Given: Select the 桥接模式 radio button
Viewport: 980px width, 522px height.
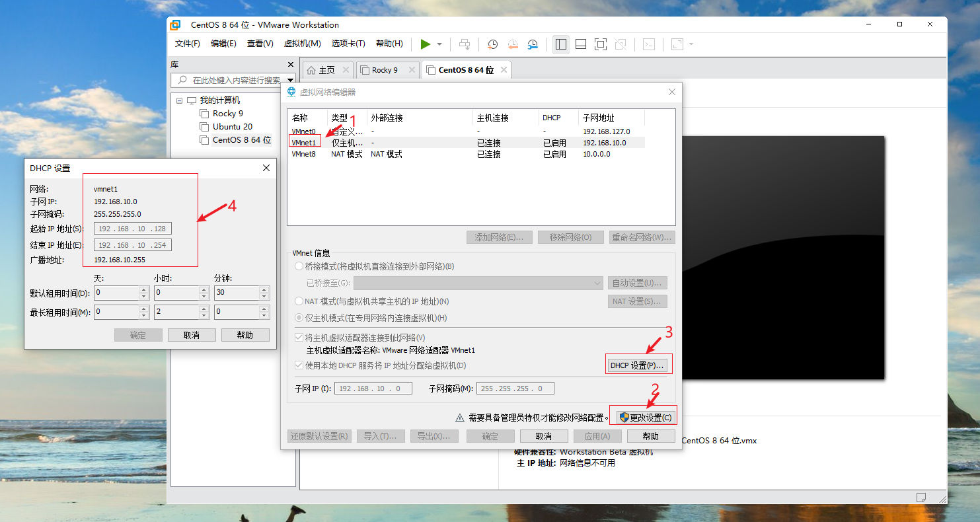Looking at the screenshot, I should [x=299, y=266].
